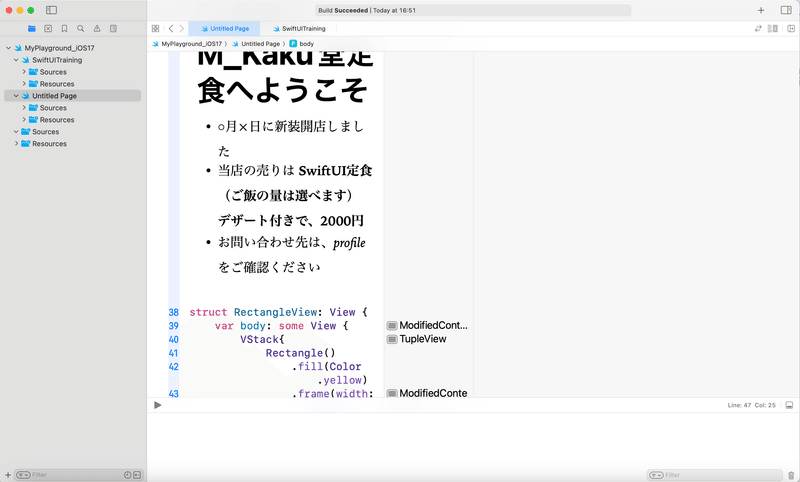Add an editor on the right
Image resolution: width=800 pixels, height=482 pixels.
pos(791,29)
